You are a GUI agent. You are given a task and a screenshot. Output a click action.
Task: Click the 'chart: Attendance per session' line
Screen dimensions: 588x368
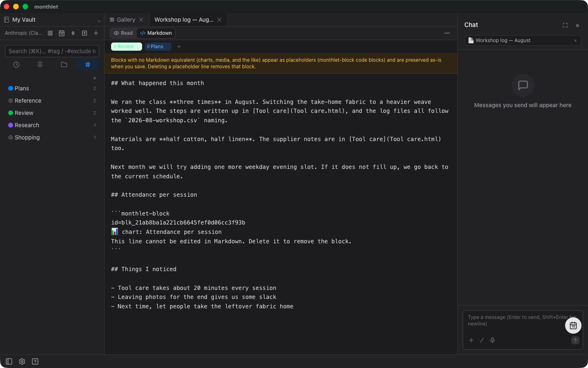pos(167,232)
